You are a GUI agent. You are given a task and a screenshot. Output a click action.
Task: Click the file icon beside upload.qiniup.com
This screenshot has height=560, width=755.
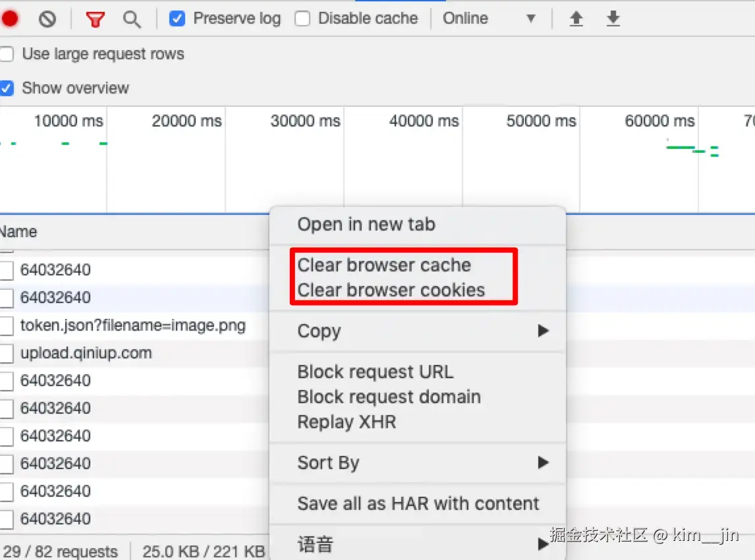point(7,353)
